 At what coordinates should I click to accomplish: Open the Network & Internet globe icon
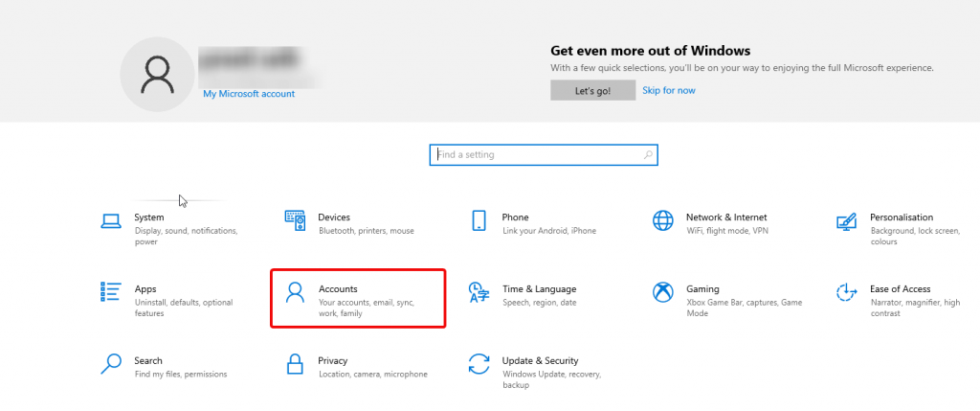[x=663, y=220]
